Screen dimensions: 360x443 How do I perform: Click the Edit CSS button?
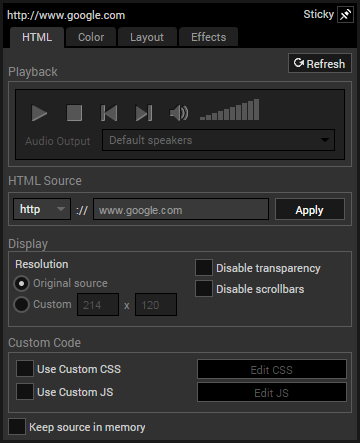point(272,369)
